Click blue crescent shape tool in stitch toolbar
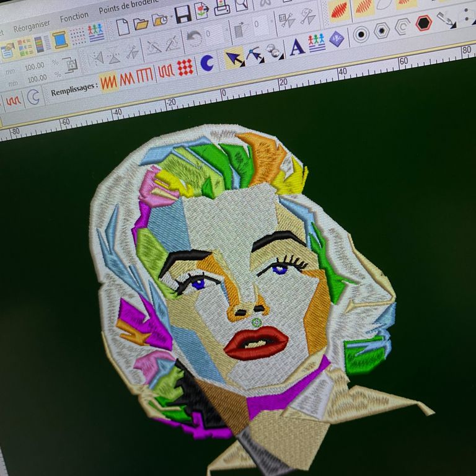Screen dimensions: 476x476 click(208, 63)
